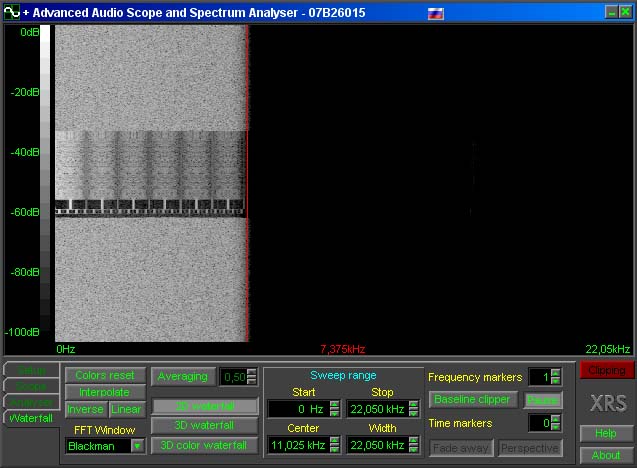Image resolution: width=637 pixels, height=468 pixels.
Task: Toggle the Inverse color option
Action: point(86,409)
